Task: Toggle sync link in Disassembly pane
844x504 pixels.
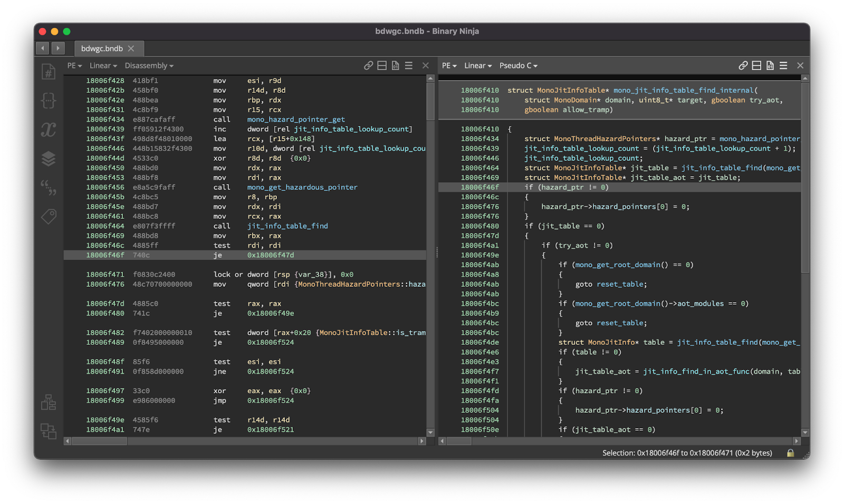Action: (368, 65)
